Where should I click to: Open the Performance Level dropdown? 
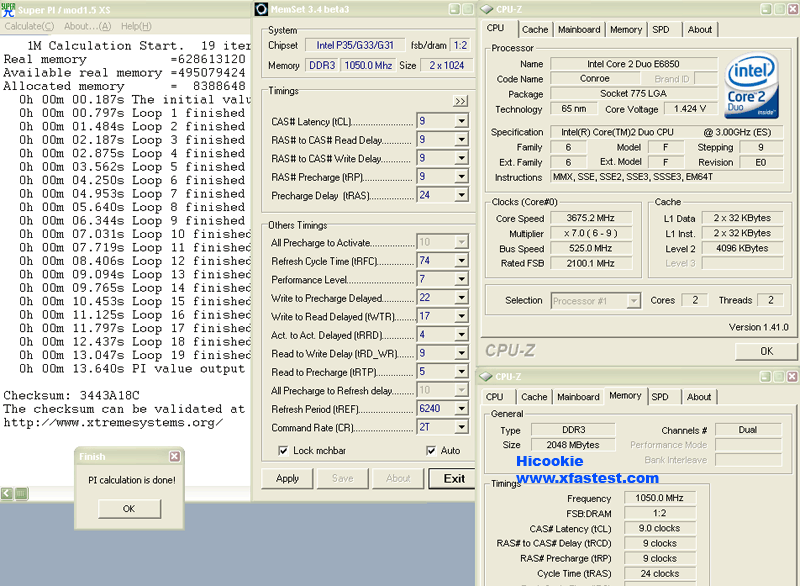click(x=461, y=279)
